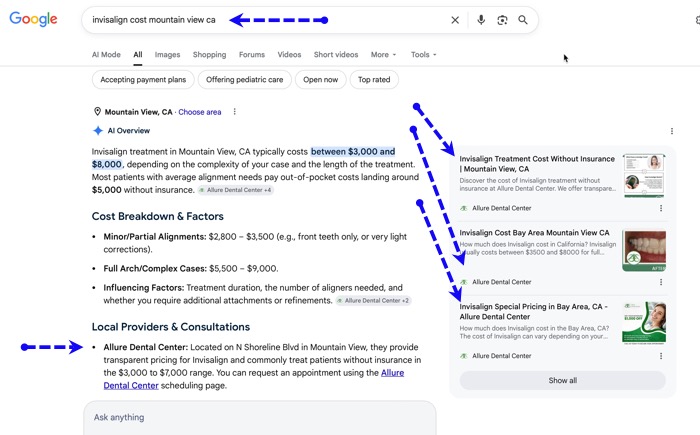Open the Allure Dental Center +2 source chip

coord(373,301)
